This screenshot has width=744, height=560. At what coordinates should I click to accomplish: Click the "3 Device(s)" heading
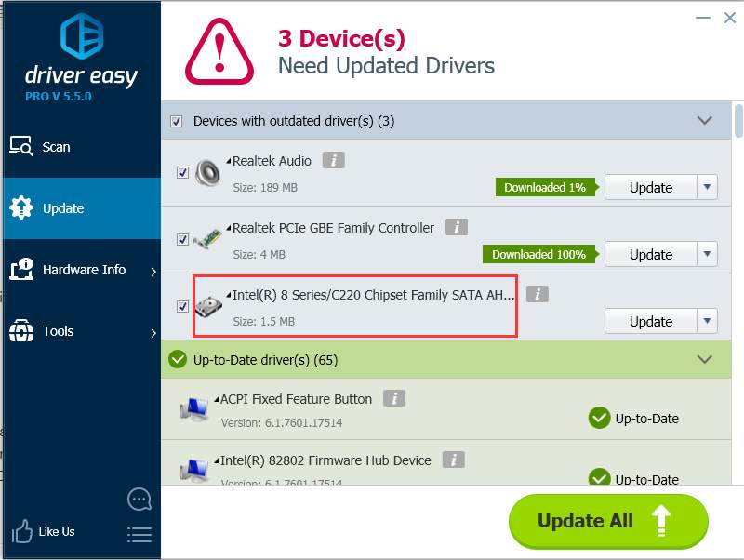341,38
